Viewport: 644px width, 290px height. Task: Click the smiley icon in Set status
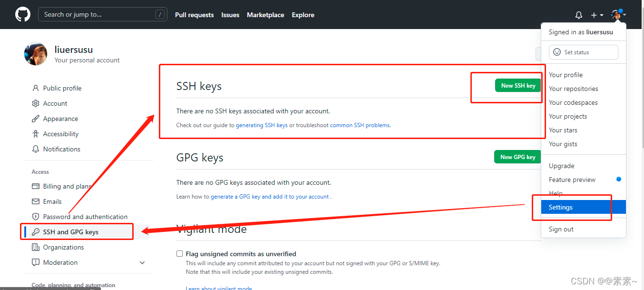tap(557, 52)
